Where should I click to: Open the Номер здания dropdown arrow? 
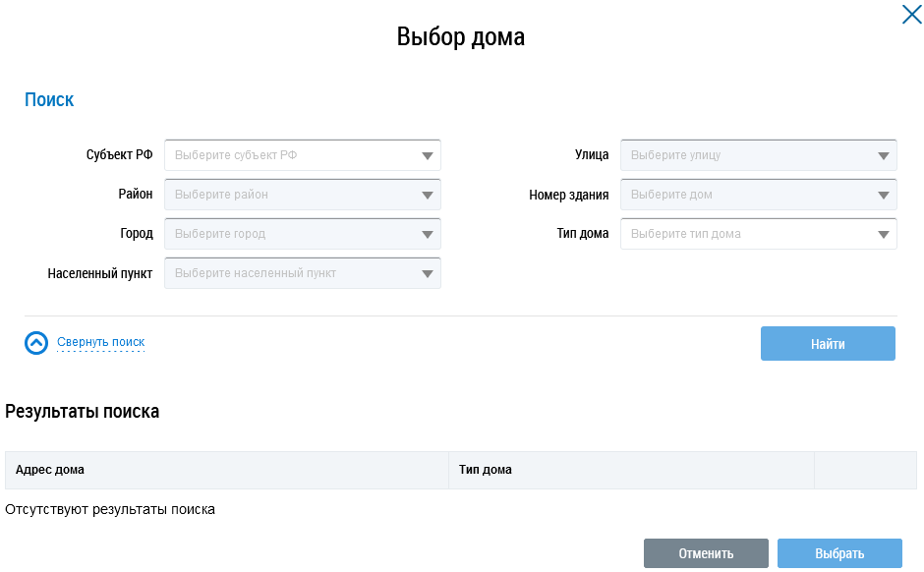883,195
